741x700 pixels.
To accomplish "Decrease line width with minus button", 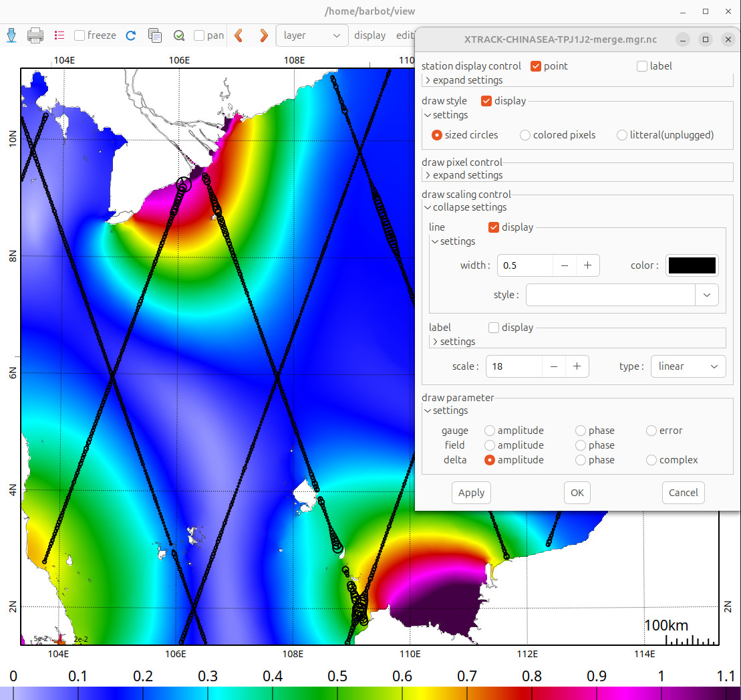I will click(x=564, y=265).
